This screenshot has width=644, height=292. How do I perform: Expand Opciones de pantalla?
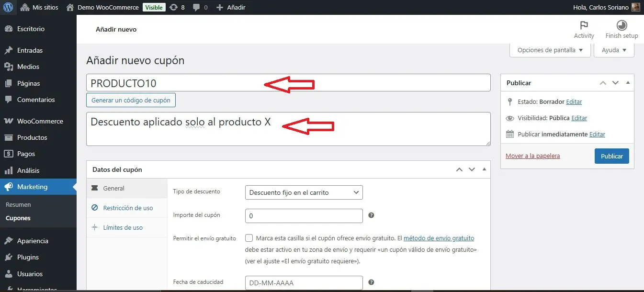click(550, 50)
